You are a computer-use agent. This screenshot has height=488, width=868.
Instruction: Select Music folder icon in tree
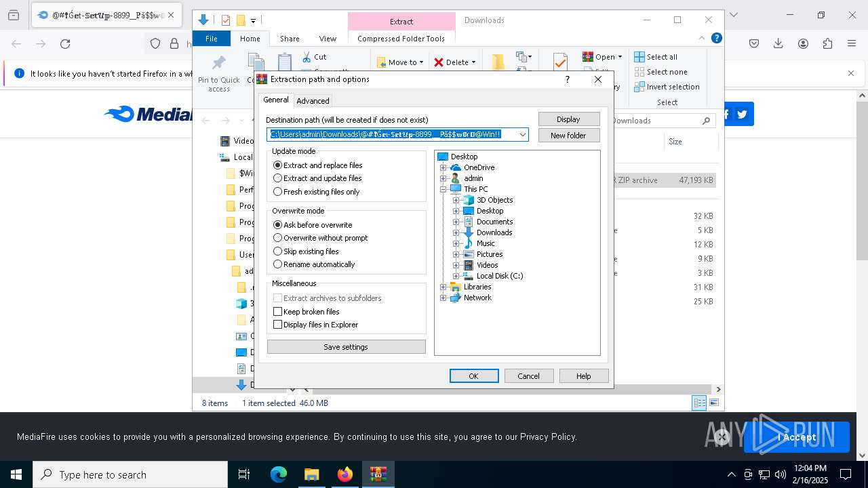(468, 243)
